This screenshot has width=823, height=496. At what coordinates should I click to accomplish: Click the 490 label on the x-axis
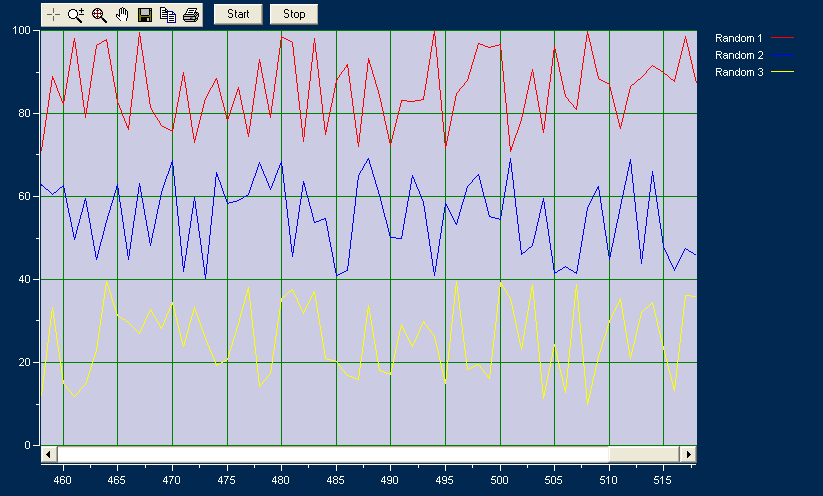point(390,480)
